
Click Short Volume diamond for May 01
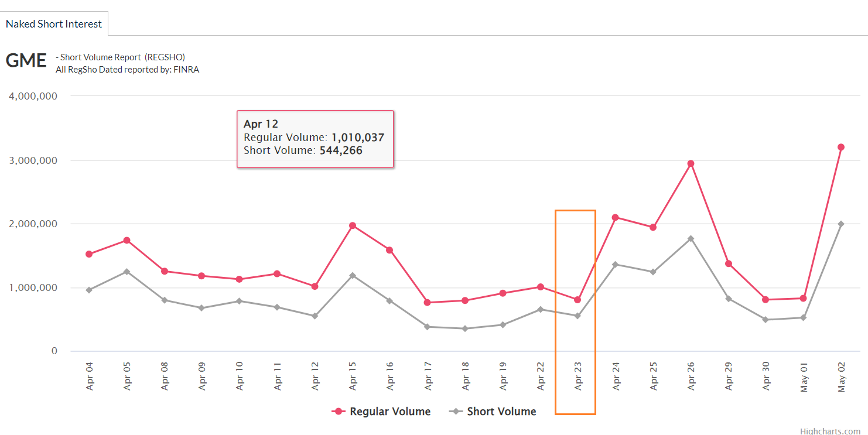pyautogui.click(x=804, y=318)
